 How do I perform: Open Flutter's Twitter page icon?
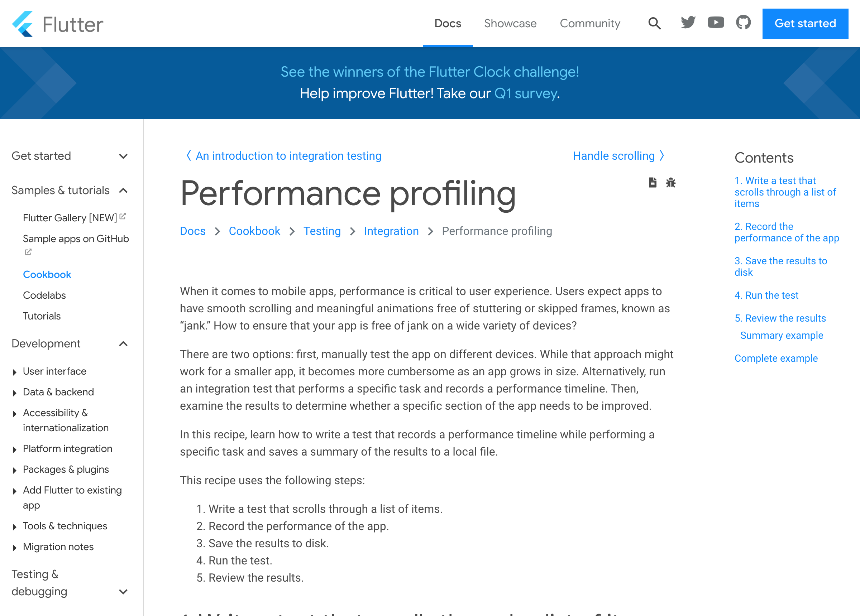tap(688, 23)
